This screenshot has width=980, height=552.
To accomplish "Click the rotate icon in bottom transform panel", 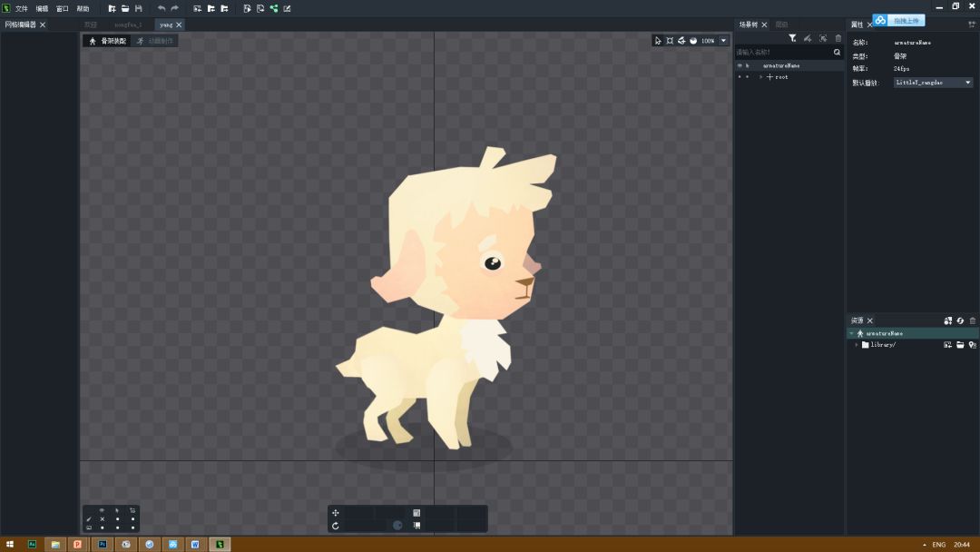I will pyautogui.click(x=336, y=526).
